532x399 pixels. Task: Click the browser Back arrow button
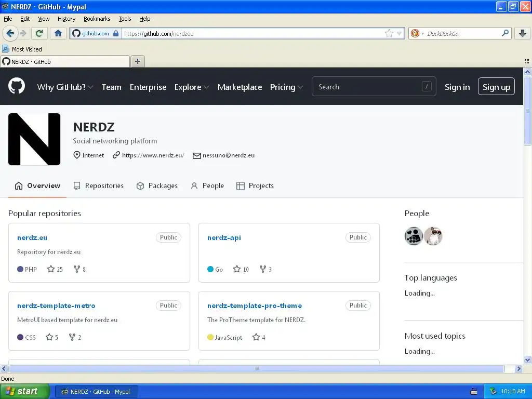(10, 33)
